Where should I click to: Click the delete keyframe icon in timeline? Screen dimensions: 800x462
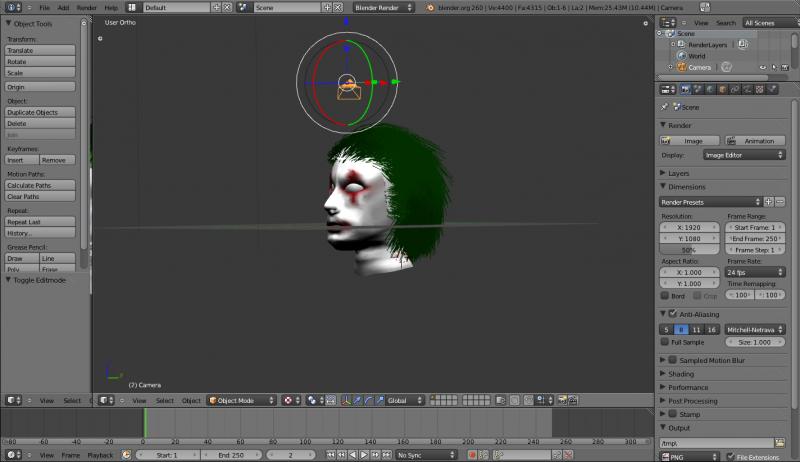click(568, 455)
